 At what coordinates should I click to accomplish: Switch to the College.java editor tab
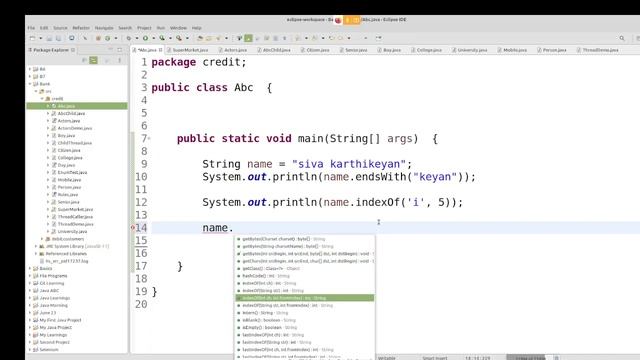[x=427, y=50]
